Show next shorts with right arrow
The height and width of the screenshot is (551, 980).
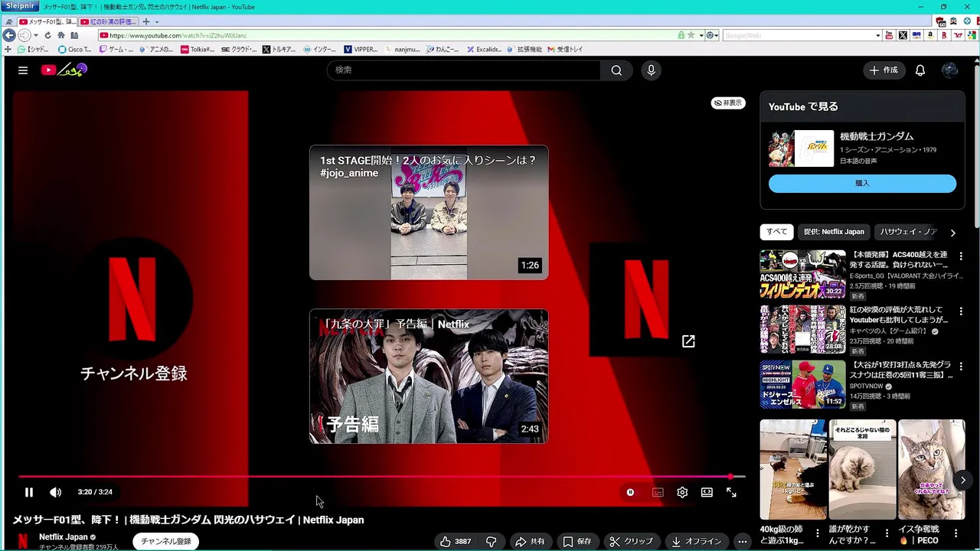coord(962,481)
